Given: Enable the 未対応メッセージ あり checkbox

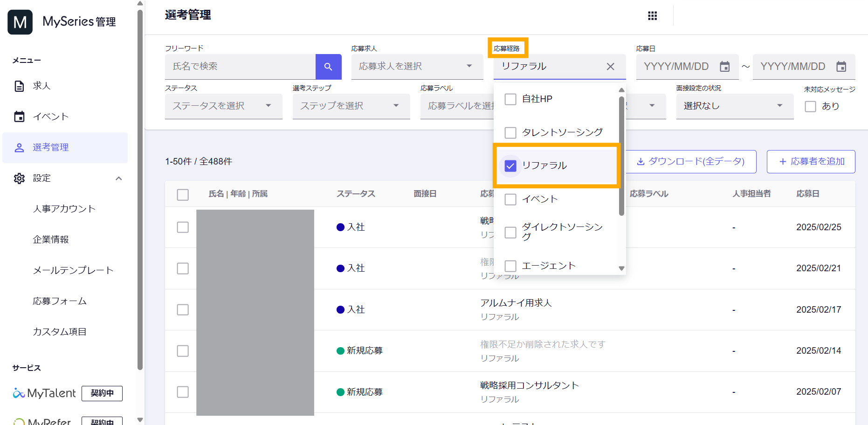Looking at the screenshot, I should 810,106.
